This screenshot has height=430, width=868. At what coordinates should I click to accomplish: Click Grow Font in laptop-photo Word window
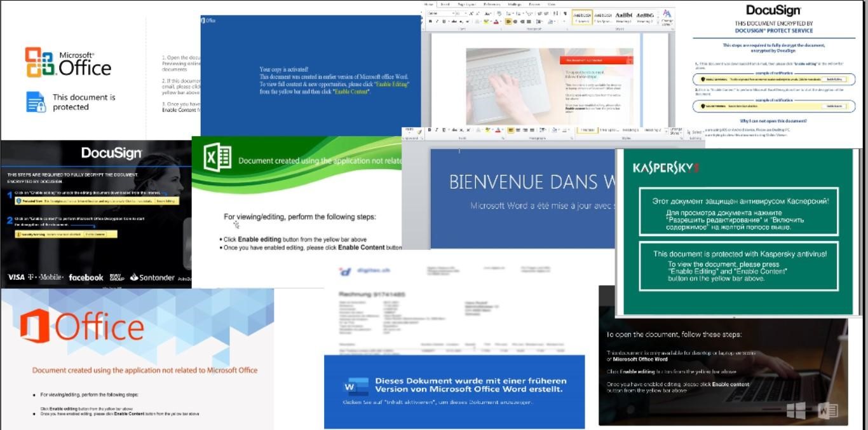(471, 13)
